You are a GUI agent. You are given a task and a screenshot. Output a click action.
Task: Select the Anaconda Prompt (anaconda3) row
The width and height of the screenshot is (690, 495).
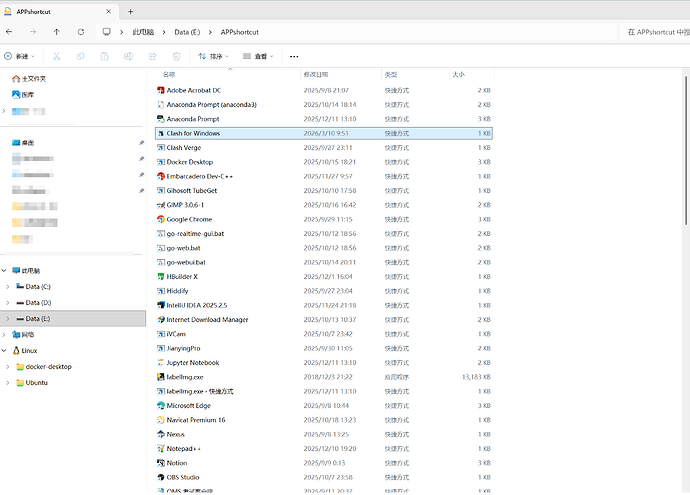click(324, 105)
